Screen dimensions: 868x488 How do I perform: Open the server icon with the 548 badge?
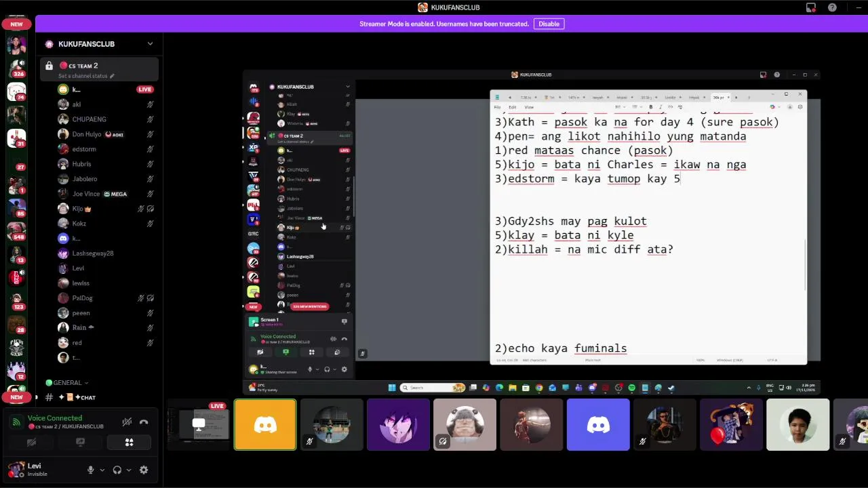tap(17, 230)
